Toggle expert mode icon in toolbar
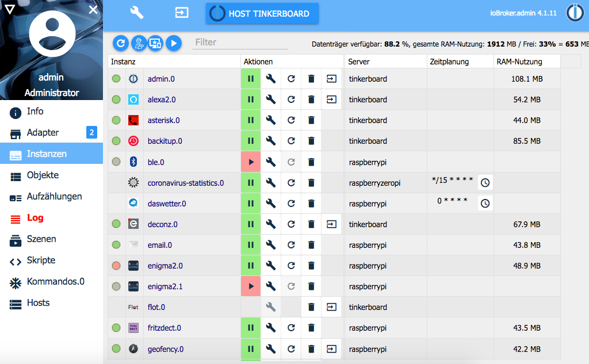The image size is (589, 364). click(x=139, y=44)
